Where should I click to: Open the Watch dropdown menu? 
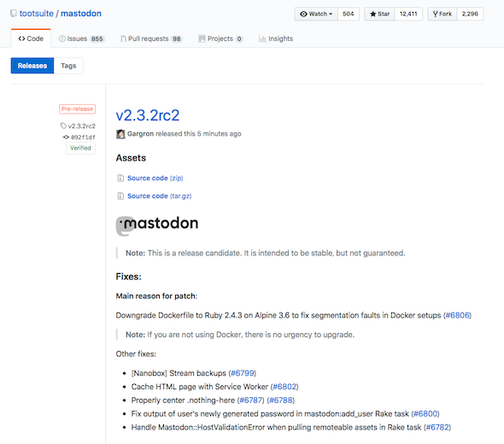point(316,14)
